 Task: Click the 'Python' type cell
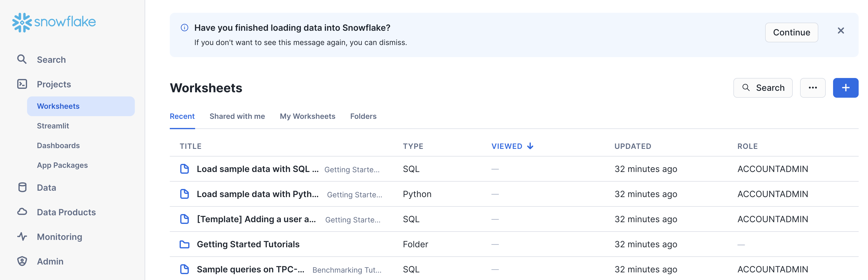[417, 194]
